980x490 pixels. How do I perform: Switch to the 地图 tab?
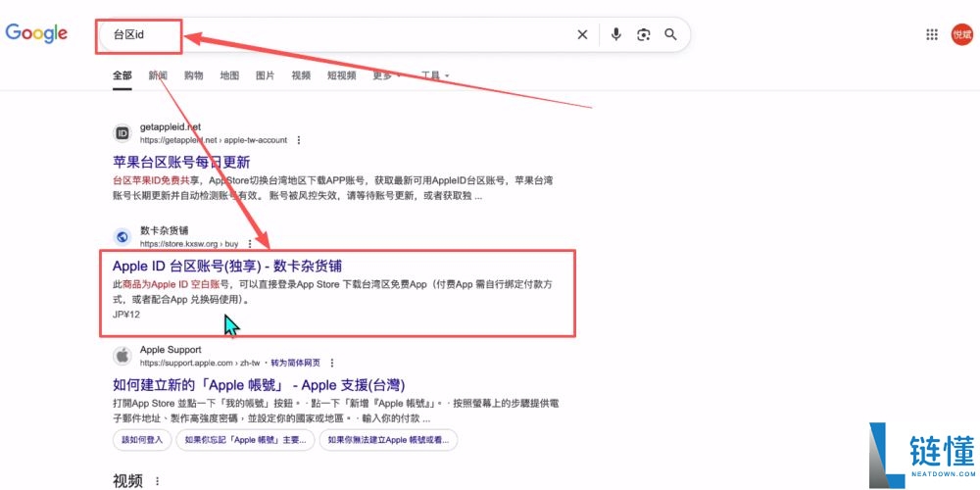pyautogui.click(x=229, y=75)
